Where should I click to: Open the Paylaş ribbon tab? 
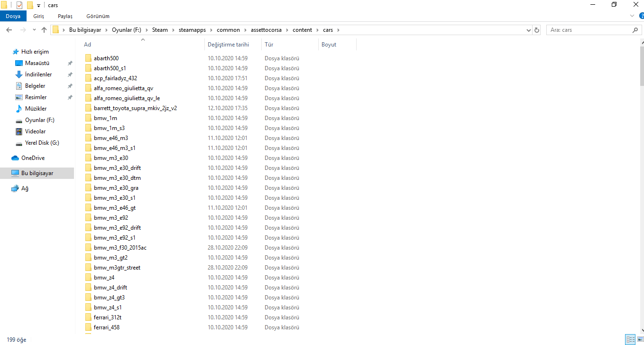(x=65, y=16)
